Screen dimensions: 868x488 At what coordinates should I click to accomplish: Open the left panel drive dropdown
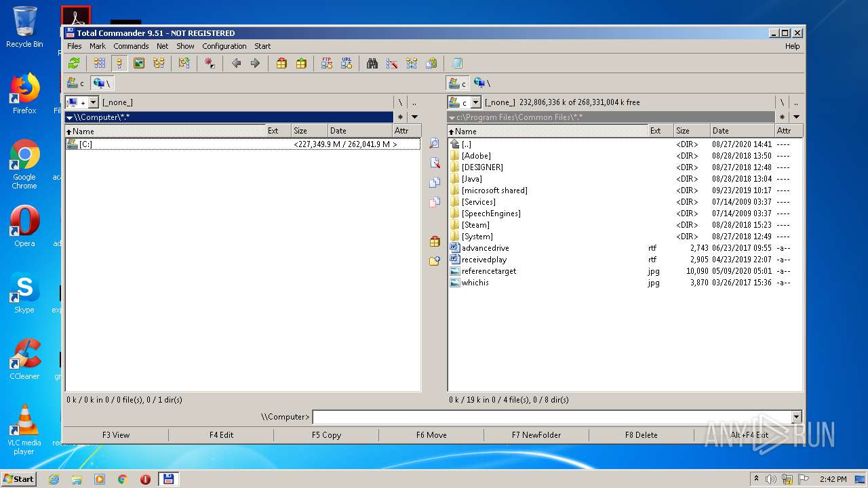pos(94,102)
